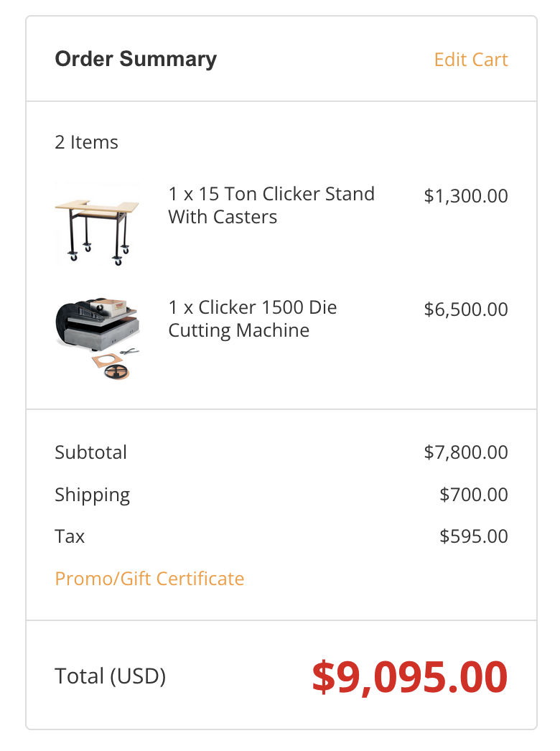Click the Tax label
560x751 pixels.
point(70,536)
